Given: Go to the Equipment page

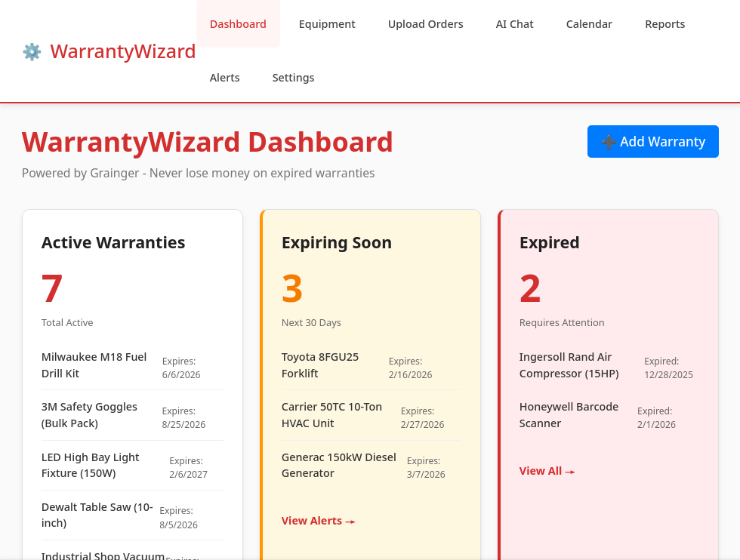Looking at the screenshot, I should point(327,24).
